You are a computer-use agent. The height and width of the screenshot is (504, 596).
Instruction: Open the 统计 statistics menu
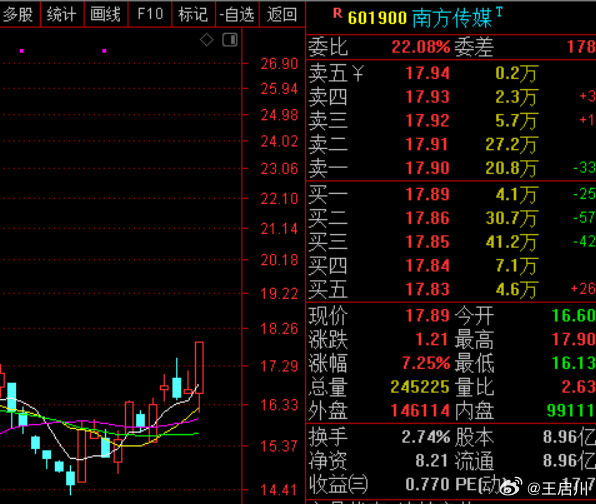[x=62, y=14]
